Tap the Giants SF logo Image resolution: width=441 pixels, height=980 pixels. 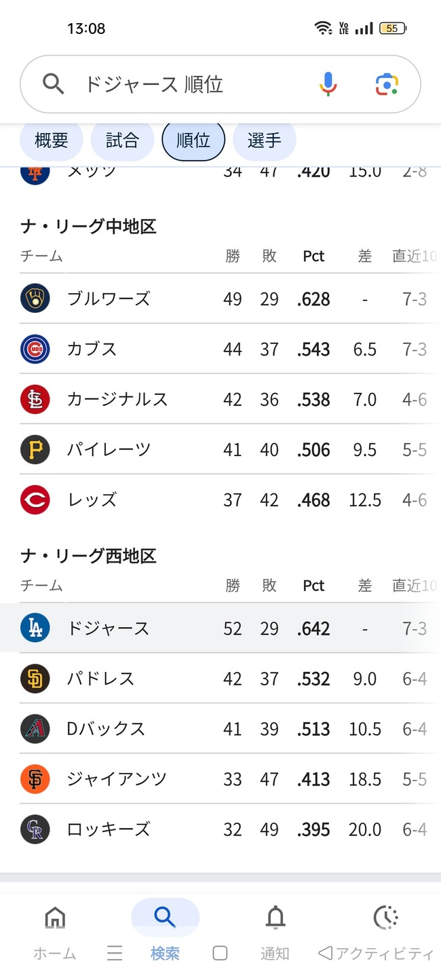coord(35,779)
